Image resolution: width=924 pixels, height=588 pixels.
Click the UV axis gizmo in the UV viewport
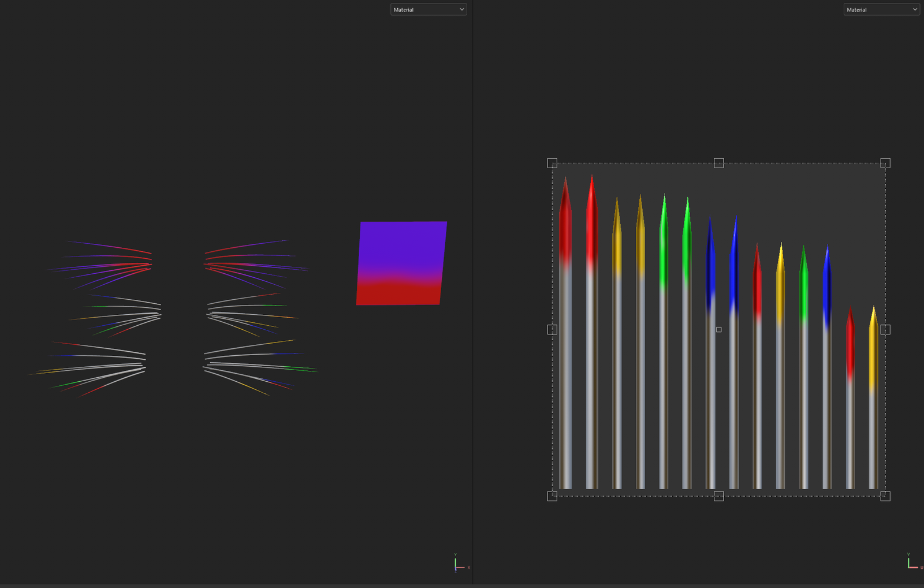pyautogui.click(x=911, y=563)
